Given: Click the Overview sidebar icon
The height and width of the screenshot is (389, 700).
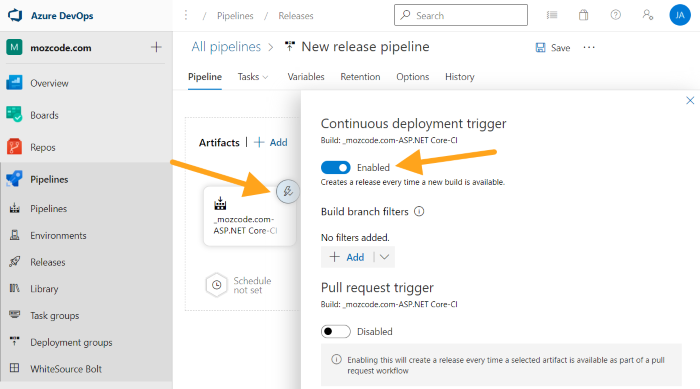Looking at the screenshot, I should (14, 83).
